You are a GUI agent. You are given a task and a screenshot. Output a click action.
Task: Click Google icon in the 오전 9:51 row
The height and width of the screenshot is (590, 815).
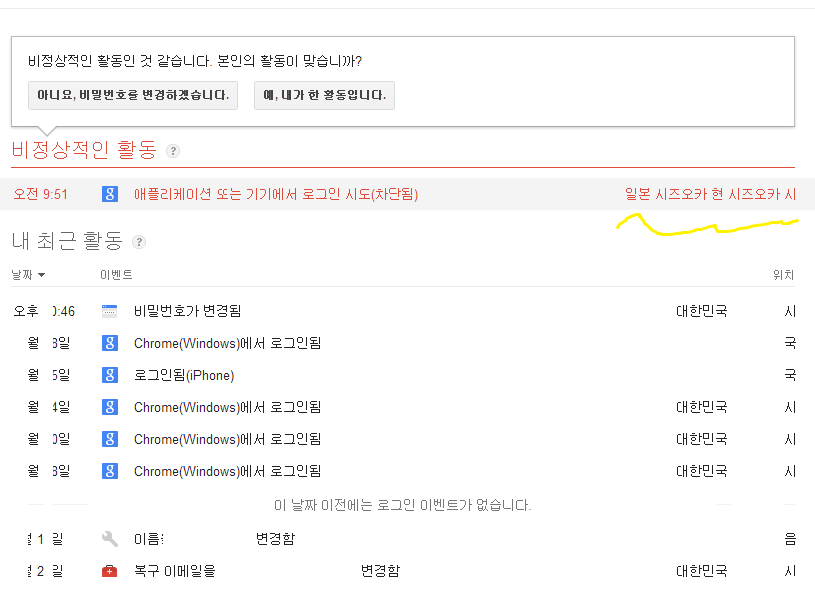(x=110, y=194)
